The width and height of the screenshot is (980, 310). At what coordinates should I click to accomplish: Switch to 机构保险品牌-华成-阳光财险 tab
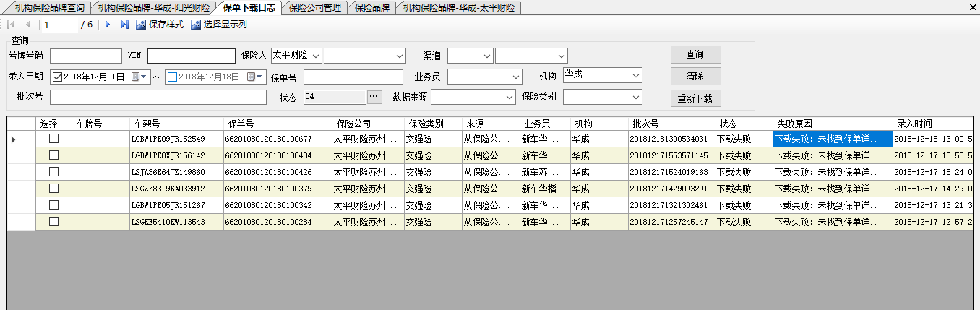pos(154,7)
